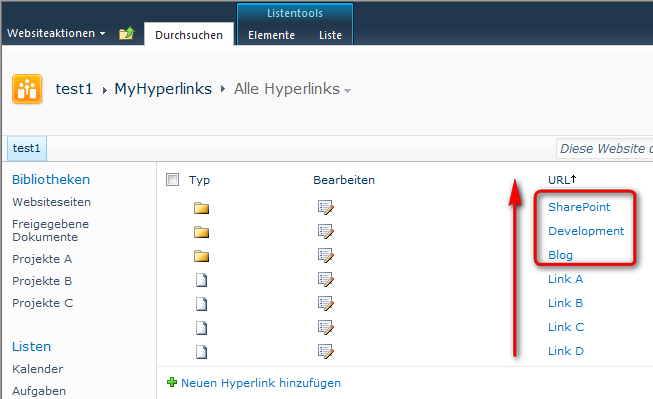The height and width of the screenshot is (399, 653).
Task: Click the Diese Website search field
Action: pos(605,149)
